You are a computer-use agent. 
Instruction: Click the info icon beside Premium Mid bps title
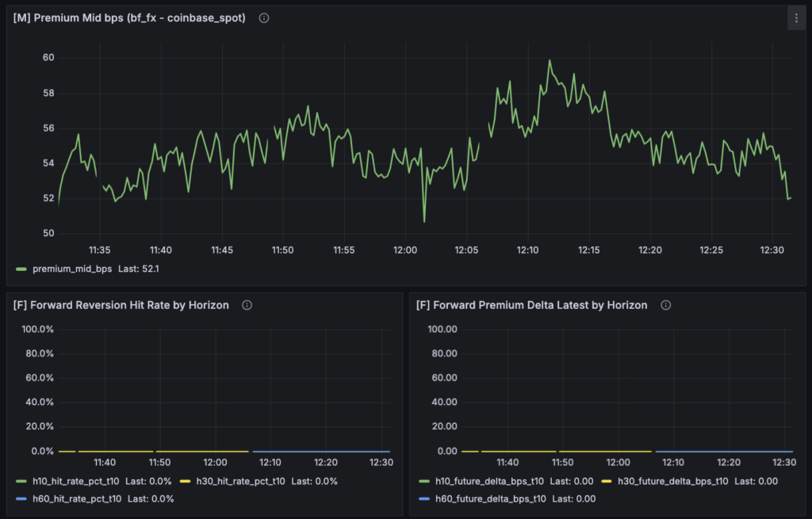(x=264, y=18)
